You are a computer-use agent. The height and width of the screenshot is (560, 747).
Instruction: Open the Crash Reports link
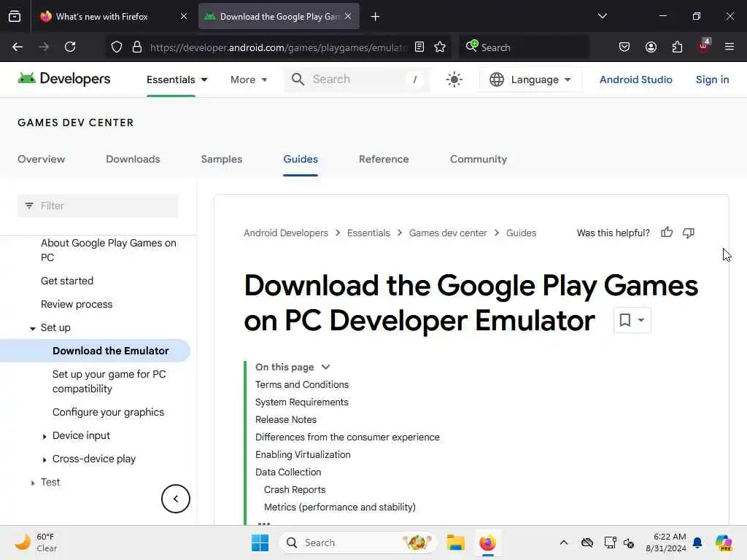tap(295, 489)
